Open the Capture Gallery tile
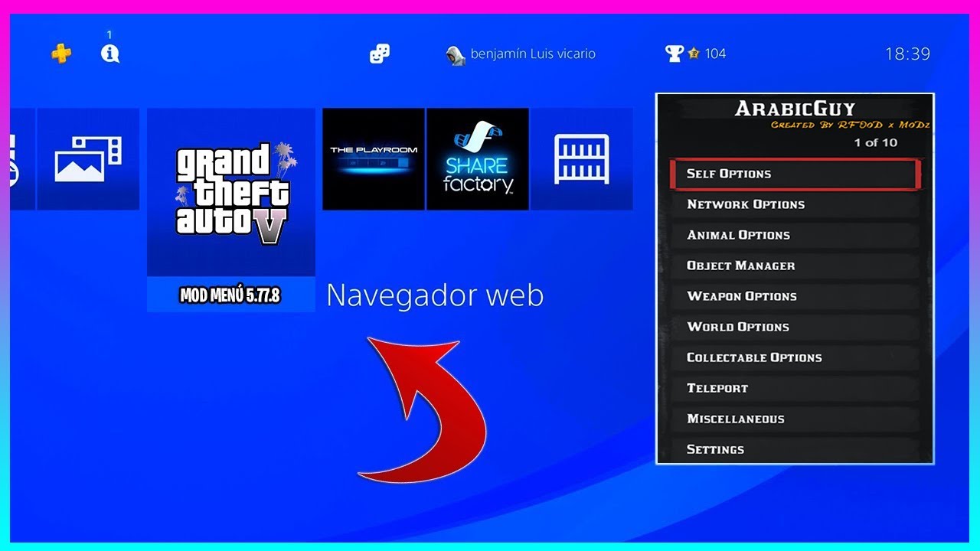 coord(88,159)
